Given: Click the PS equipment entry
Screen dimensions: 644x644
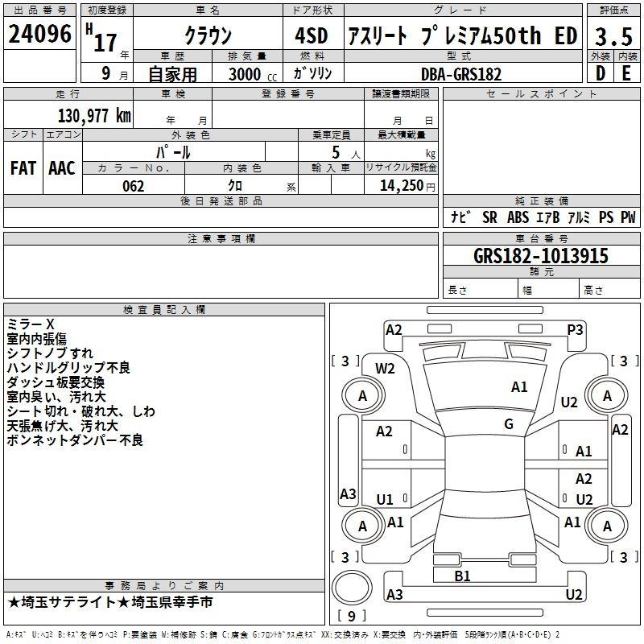Looking at the screenshot, I should [x=606, y=217].
